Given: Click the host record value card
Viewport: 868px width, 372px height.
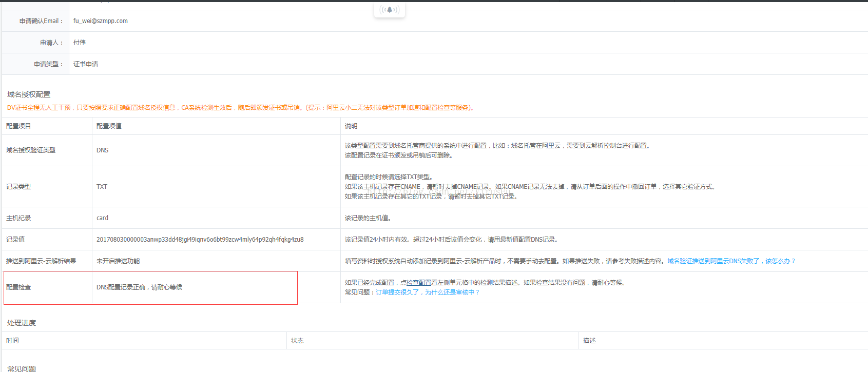Looking at the screenshot, I should (x=102, y=218).
